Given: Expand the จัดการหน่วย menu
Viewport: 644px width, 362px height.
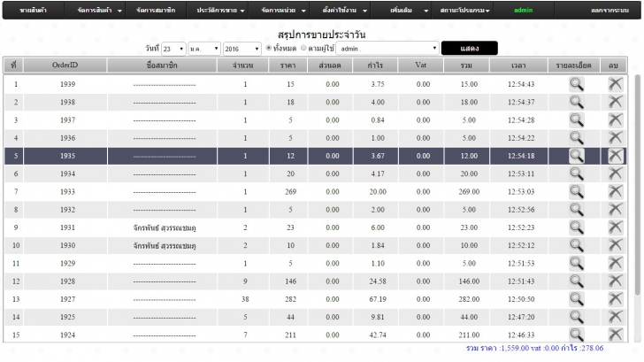Looking at the screenshot, I should (x=279, y=11).
